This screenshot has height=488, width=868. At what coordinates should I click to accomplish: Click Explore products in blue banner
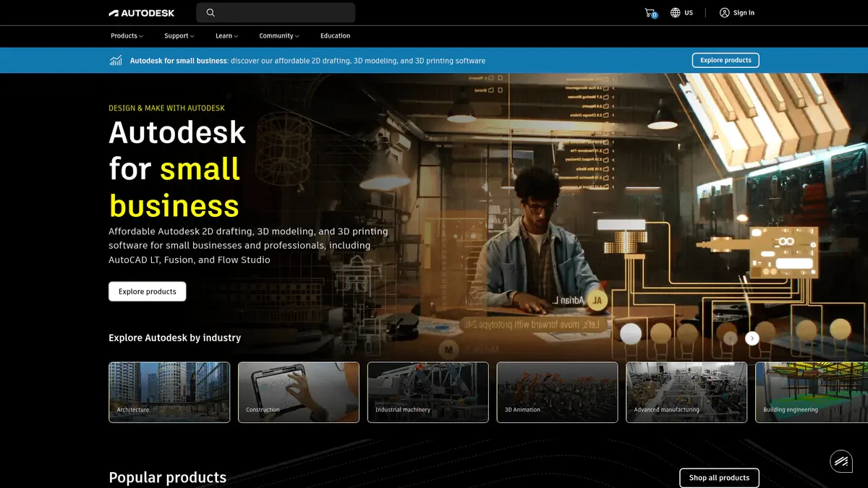pyautogui.click(x=726, y=60)
